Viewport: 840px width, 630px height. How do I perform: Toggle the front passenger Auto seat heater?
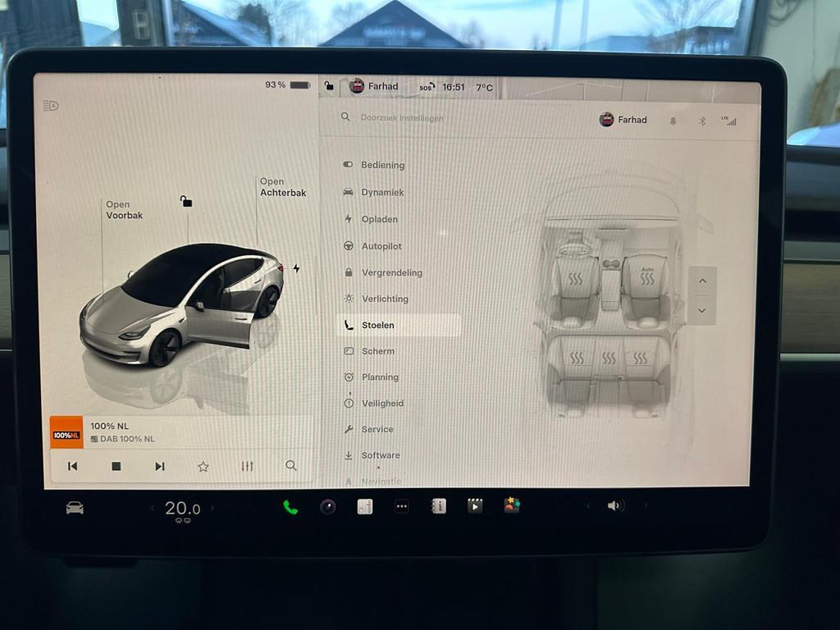pyautogui.click(x=647, y=277)
